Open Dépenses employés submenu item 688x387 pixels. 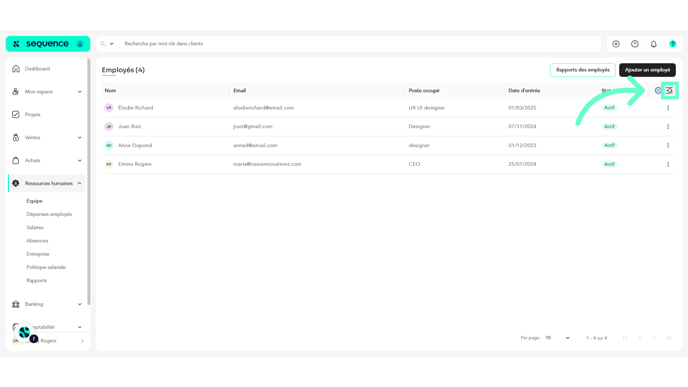click(49, 214)
